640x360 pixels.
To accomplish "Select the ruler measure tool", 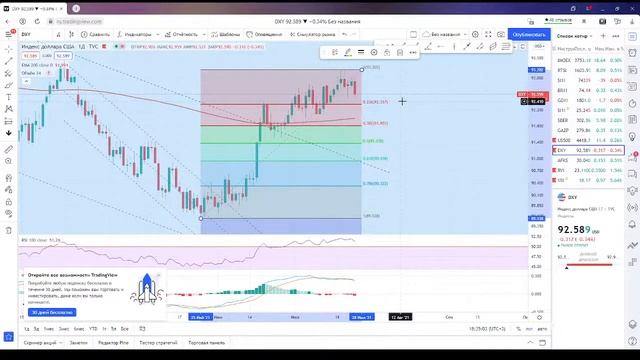I will click(x=9, y=149).
